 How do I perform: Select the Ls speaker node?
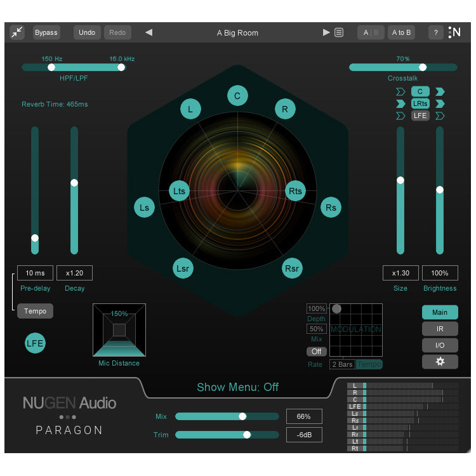[x=144, y=208]
